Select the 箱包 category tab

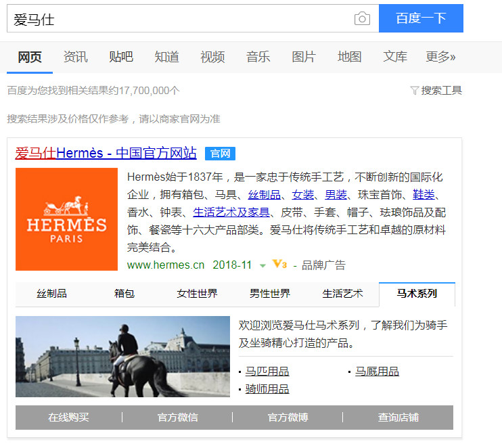[124, 294]
